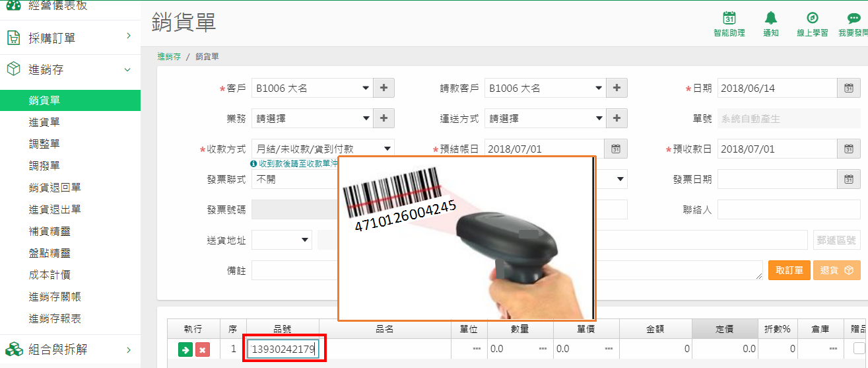Viewport: 868px width, 368px height.
Task: Click the 日期 field 2018/06/14
Action: click(778, 88)
